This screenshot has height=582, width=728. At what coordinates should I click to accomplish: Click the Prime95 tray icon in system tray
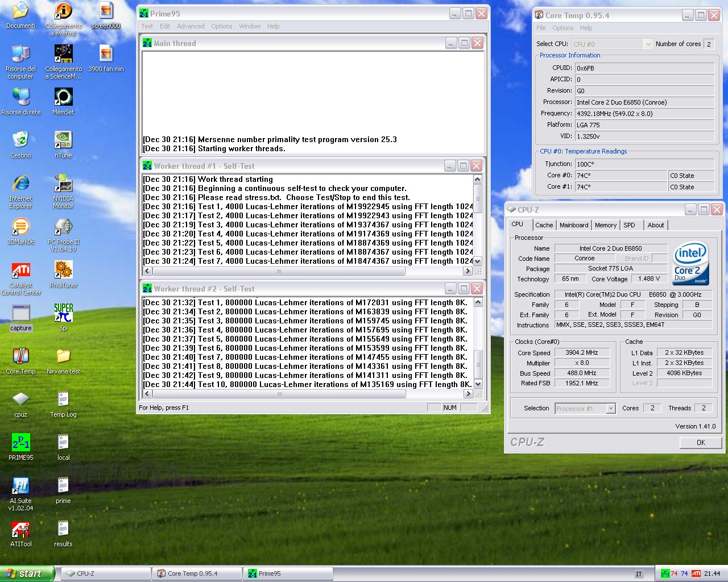[665, 573]
